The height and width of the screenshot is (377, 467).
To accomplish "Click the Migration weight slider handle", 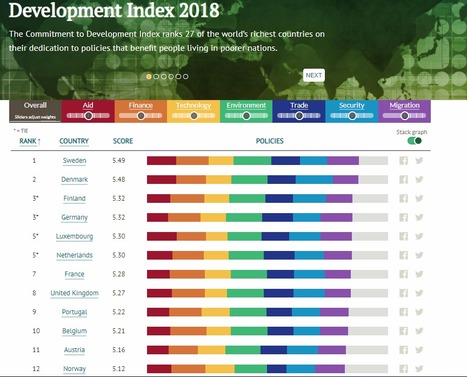I will coord(405,116).
